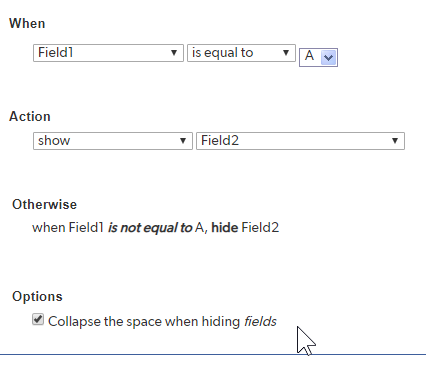Click the 'when Field1' Otherwise summary text
The height and width of the screenshot is (365, 426).
68,228
